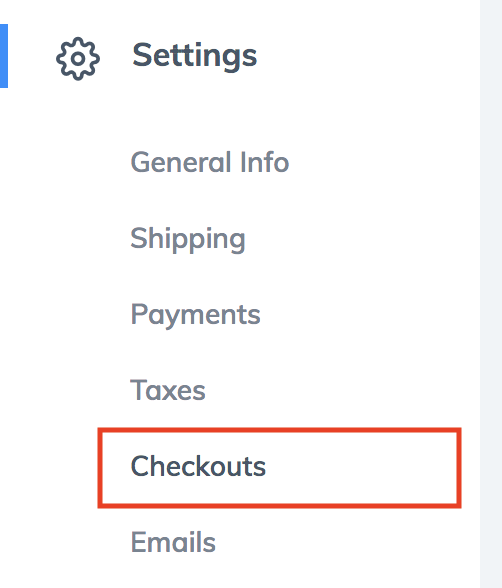Open the Taxes settings page

pyautogui.click(x=168, y=390)
